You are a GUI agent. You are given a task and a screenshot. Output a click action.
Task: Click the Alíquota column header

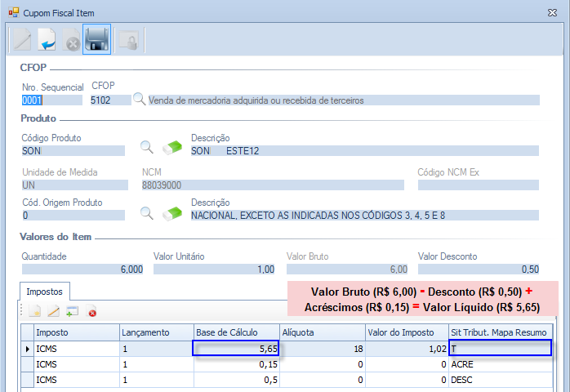coord(320,332)
